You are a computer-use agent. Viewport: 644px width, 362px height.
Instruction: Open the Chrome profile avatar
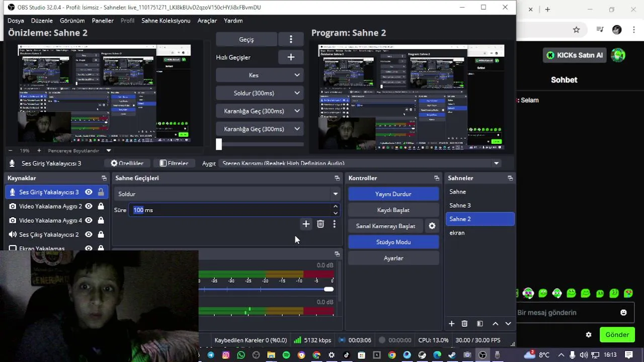[617, 30]
